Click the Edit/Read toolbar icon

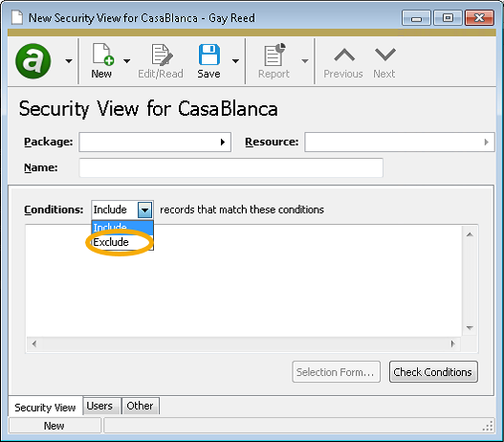162,55
